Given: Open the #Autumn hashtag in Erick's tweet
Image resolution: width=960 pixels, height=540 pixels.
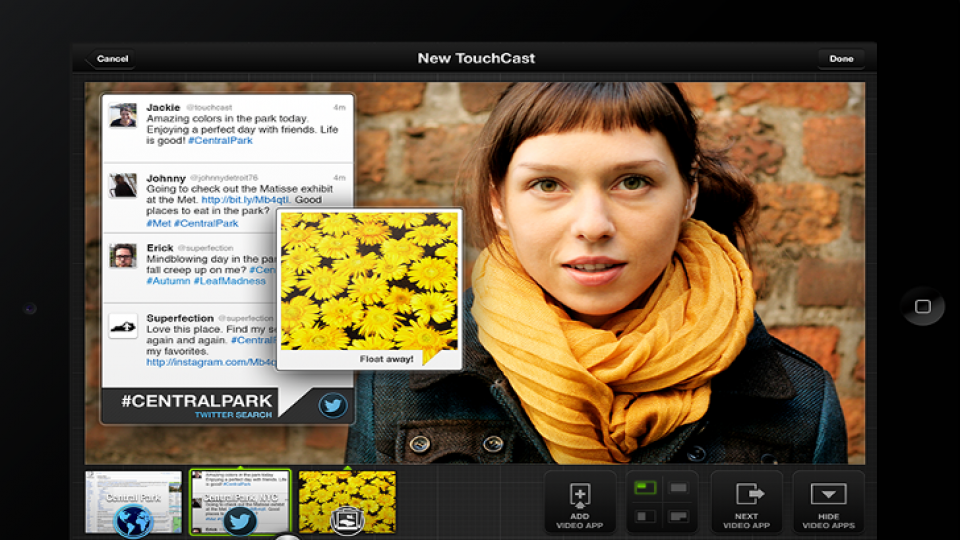Looking at the screenshot, I should (168, 281).
